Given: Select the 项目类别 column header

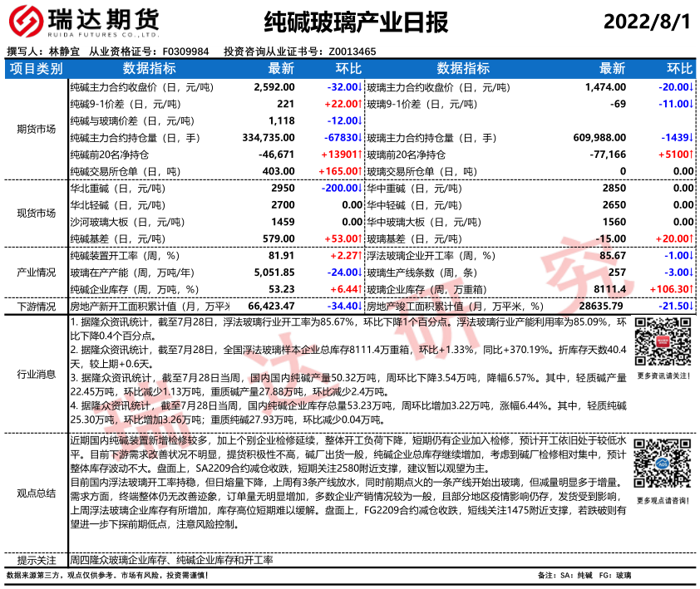Looking at the screenshot, I should point(35,68).
